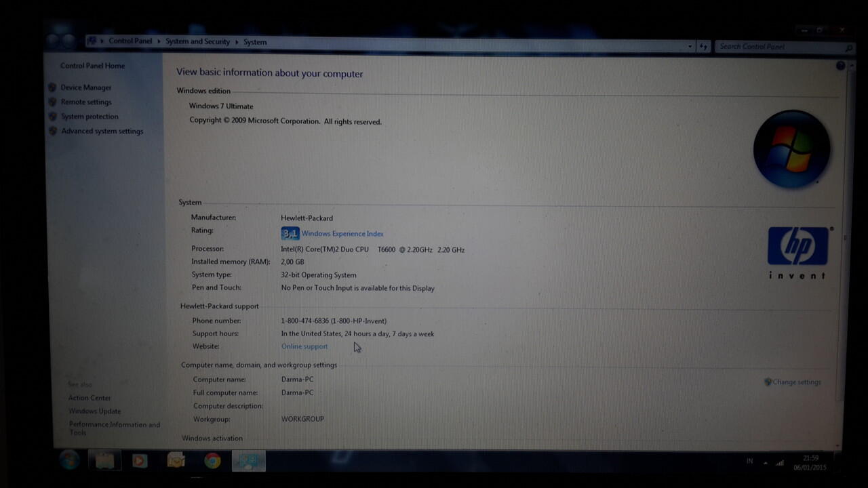Open Advanced system settings
The width and height of the screenshot is (868, 488).
pos(102,131)
